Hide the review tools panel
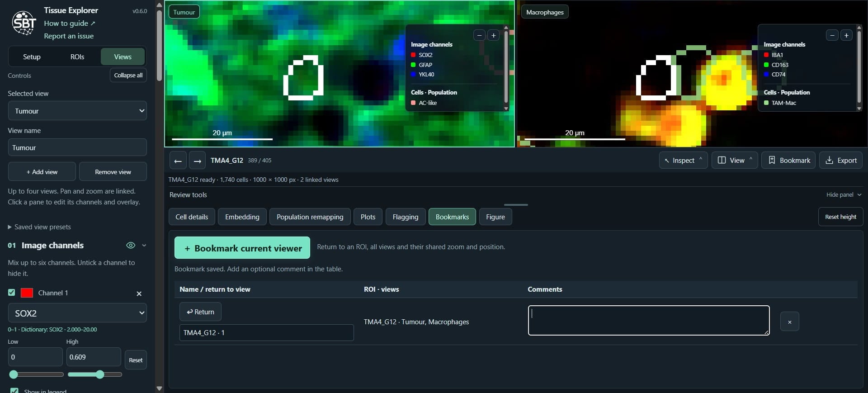 coord(844,195)
